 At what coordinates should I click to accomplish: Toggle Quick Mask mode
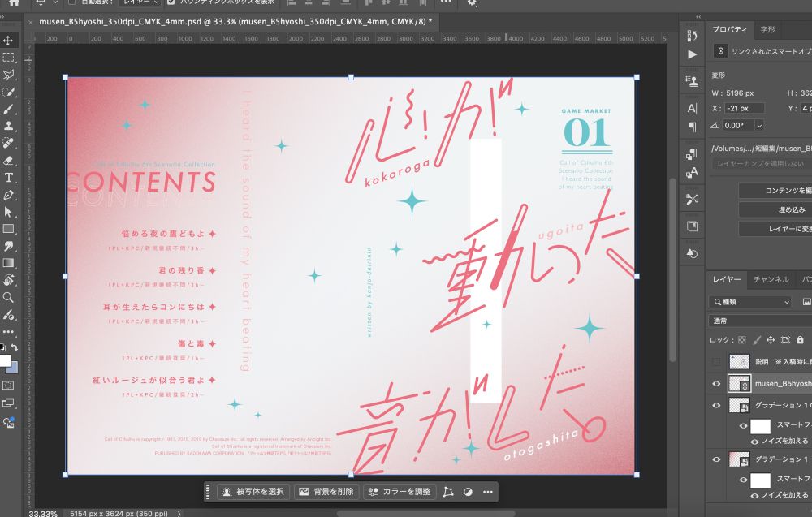coord(8,386)
